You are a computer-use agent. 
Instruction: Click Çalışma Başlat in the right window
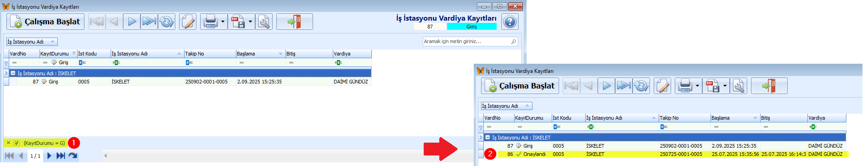click(520, 86)
